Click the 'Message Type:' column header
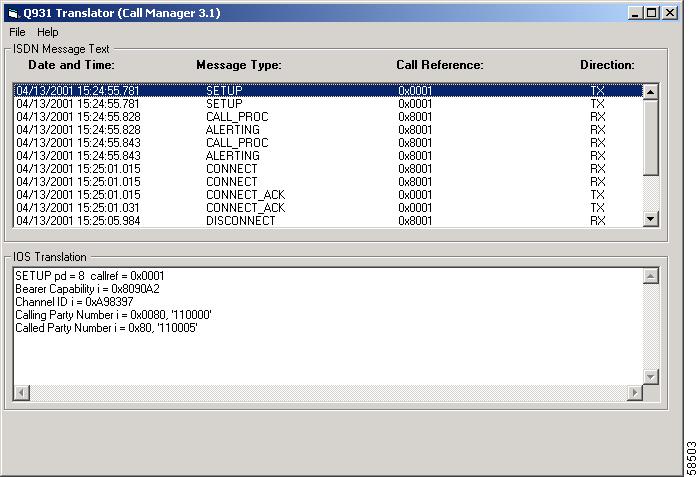Viewport: 699px width, 477px height. click(x=239, y=65)
